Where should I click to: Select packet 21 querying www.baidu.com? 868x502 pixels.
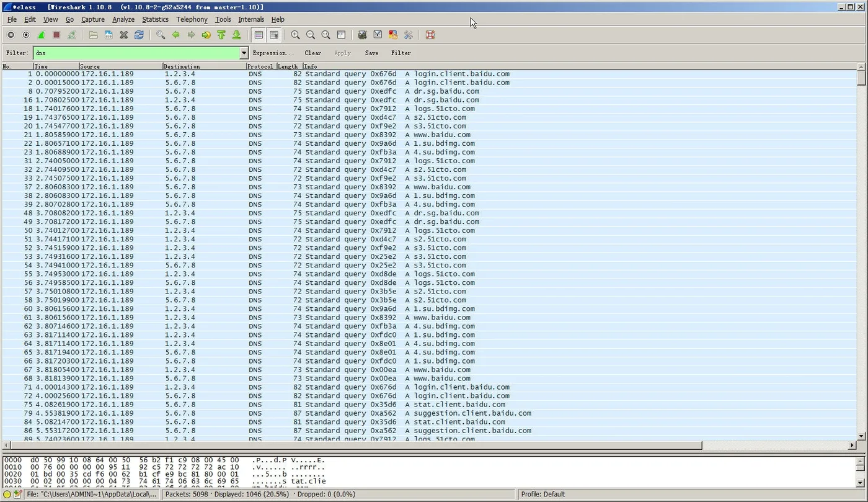coord(429,135)
